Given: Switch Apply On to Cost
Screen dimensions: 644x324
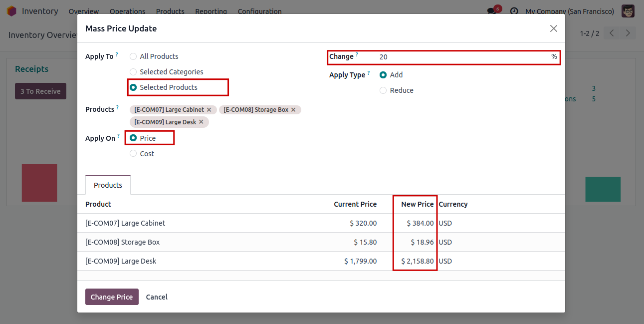Looking at the screenshot, I should pos(133,154).
